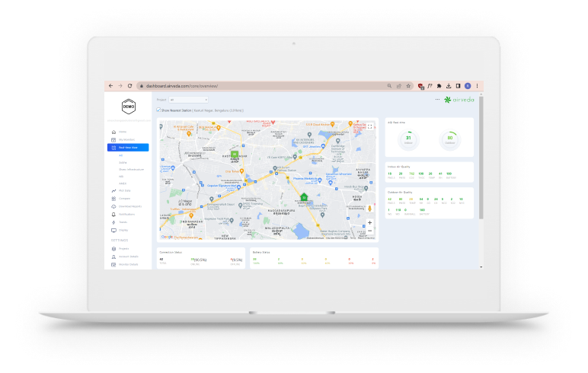
Task: Bookmark page with the star icon
Action: [x=408, y=86]
